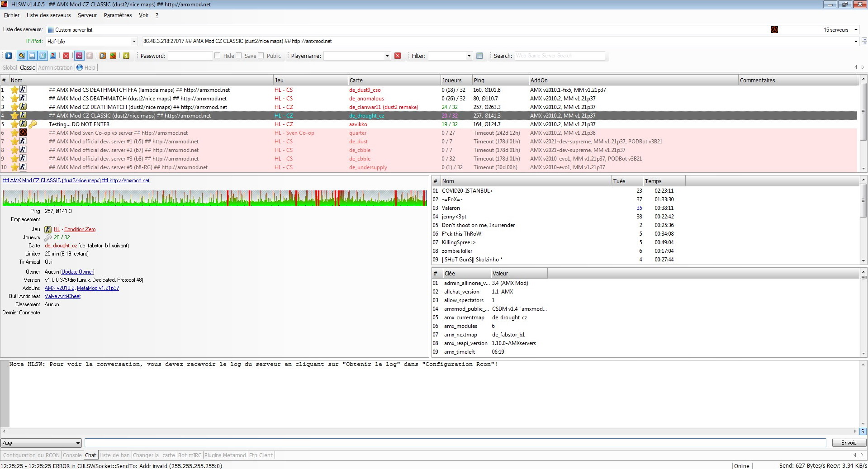Image resolution: width=868 pixels, height=469 pixels.
Task: Click the blue play/connect toolbar icon
Action: tap(9, 56)
